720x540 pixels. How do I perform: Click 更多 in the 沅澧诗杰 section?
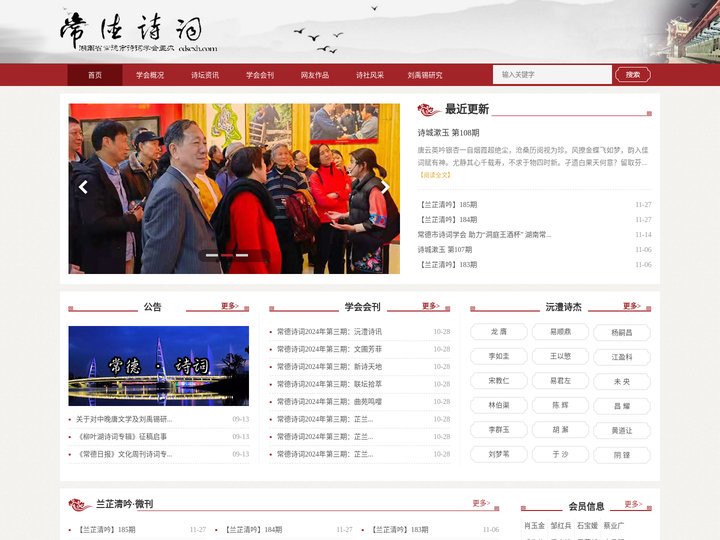pyautogui.click(x=632, y=306)
